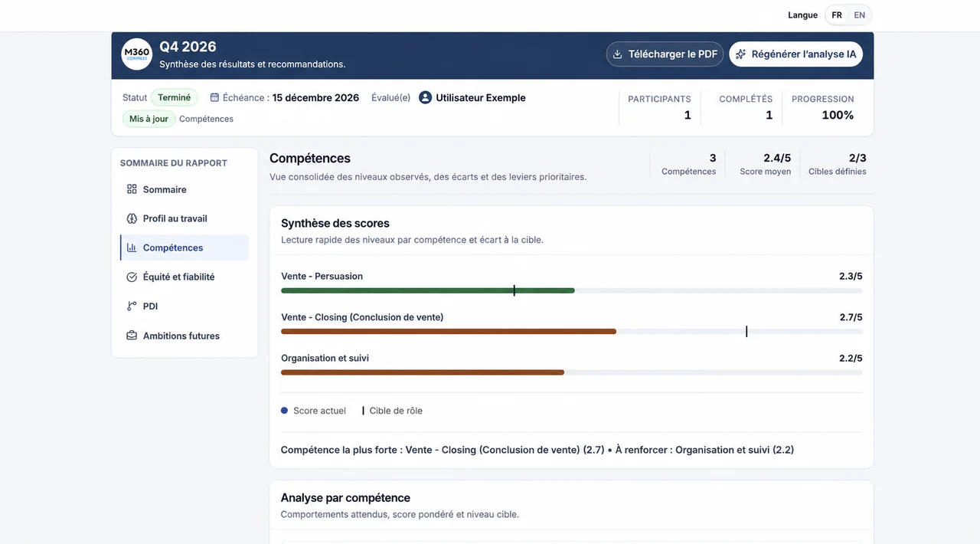The image size is (980, 544).
Task: Click the Compétences breadcrumb text beside Mis à jour
Action: tap(206, 119)
